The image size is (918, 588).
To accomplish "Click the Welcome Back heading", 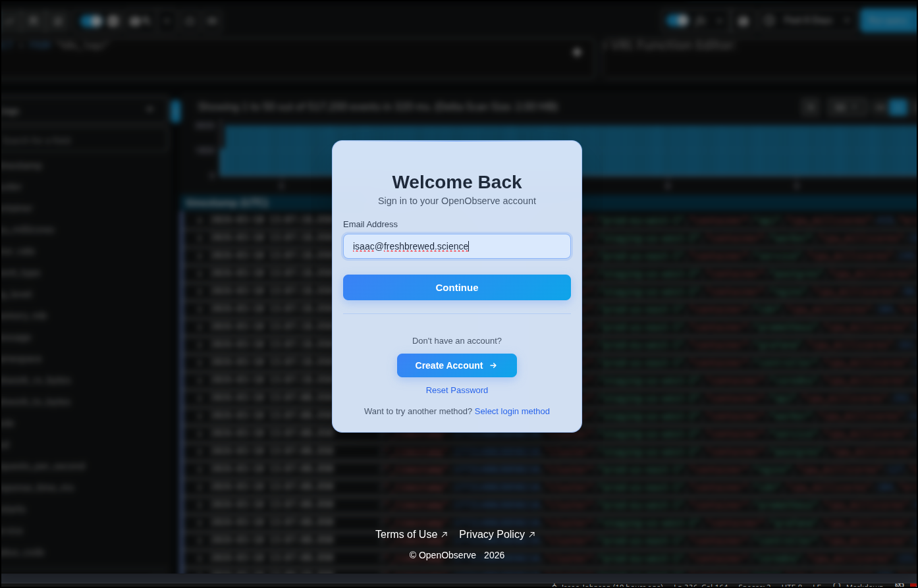I will click(457, 182).
